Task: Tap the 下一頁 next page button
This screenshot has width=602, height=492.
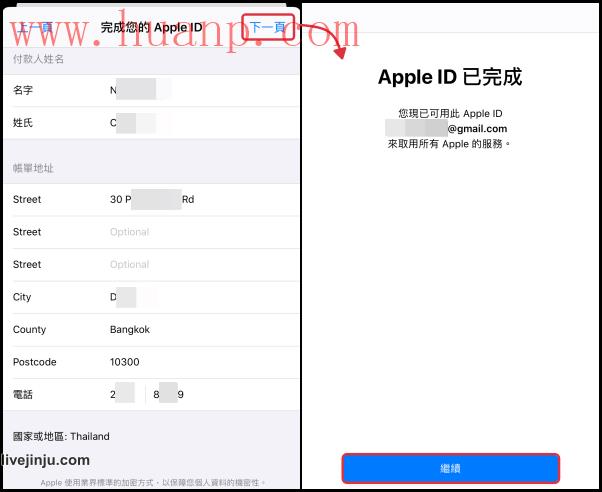Action: pos(268,27)
